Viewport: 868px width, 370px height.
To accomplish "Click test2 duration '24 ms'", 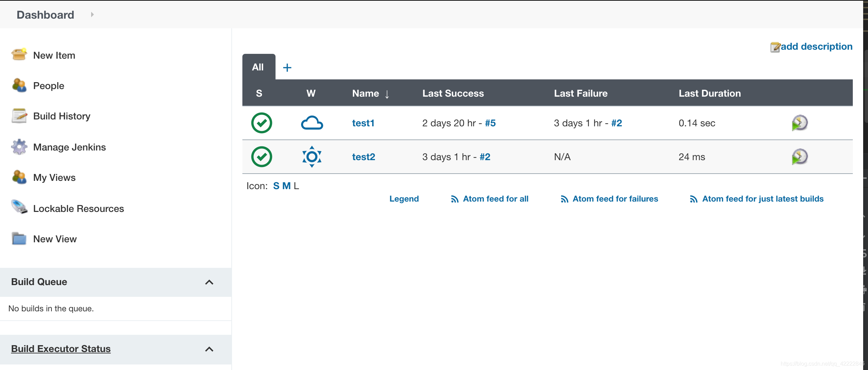I will click(692, 157).
